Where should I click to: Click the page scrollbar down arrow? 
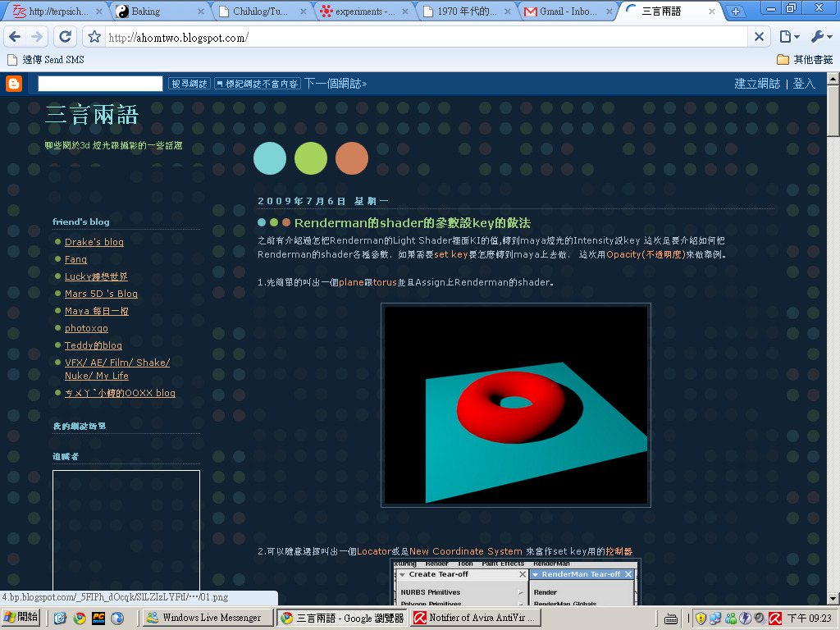coord(833,598)
